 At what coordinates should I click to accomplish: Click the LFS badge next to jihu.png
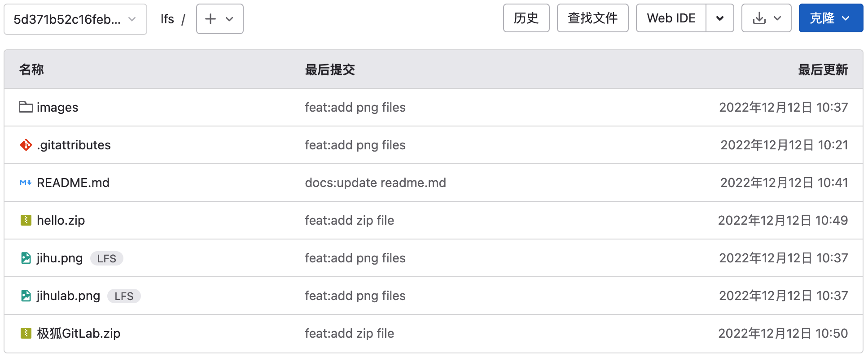click(x=107, y=258)
